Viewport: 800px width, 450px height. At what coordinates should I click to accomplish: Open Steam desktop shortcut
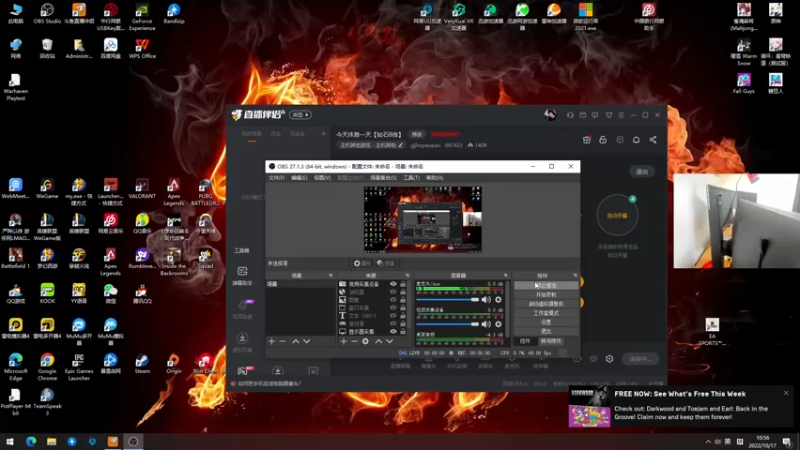[x=142, y=363]
